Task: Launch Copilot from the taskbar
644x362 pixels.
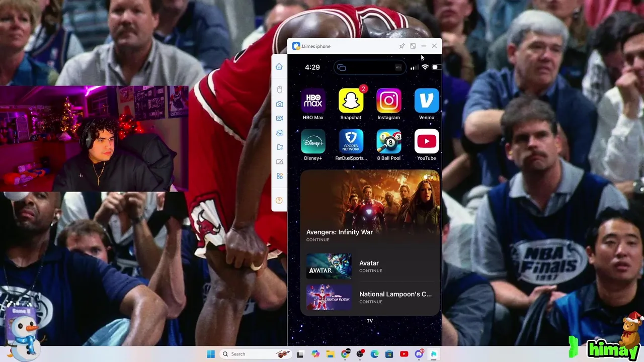Action: point(315,354)
